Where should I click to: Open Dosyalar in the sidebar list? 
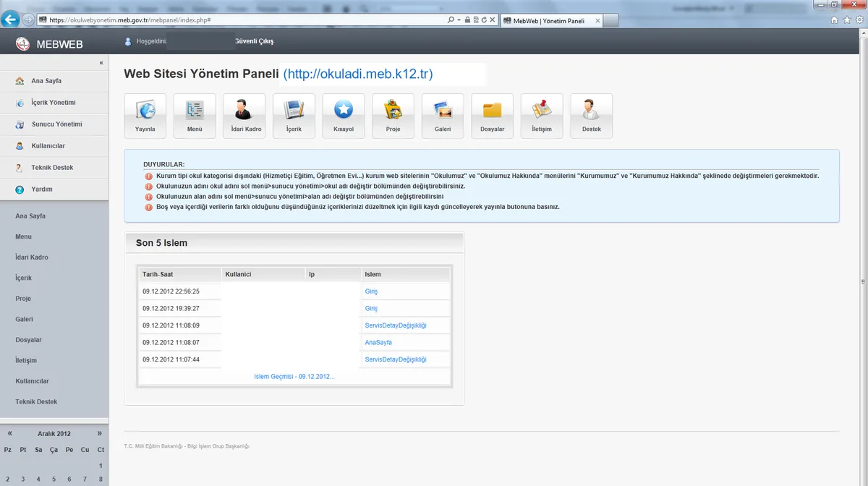point(28,340)
